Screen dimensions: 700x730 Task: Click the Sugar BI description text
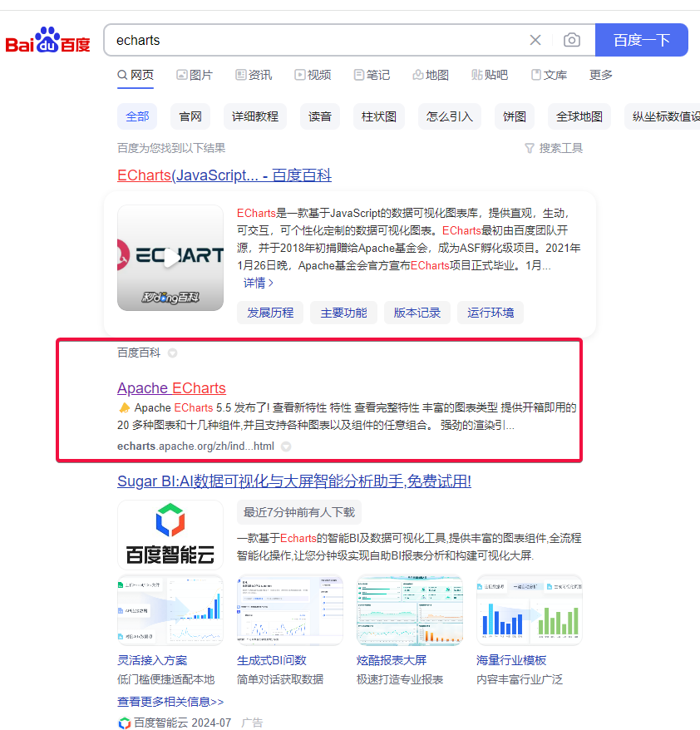[x=409, y=547]
